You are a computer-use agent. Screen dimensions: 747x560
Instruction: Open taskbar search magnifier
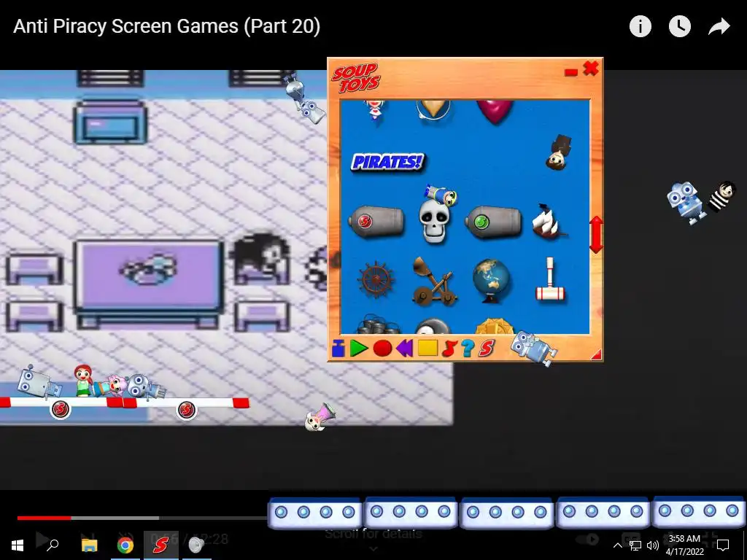53,545
